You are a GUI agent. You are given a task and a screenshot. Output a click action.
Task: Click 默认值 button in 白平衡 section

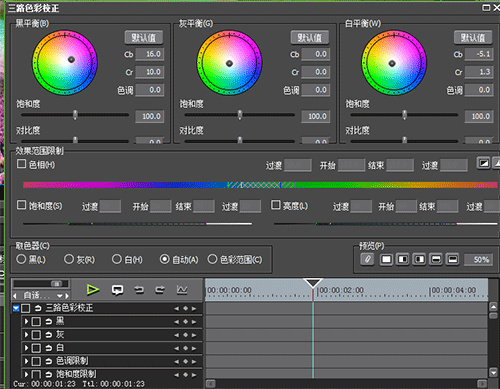click(473, 38)
